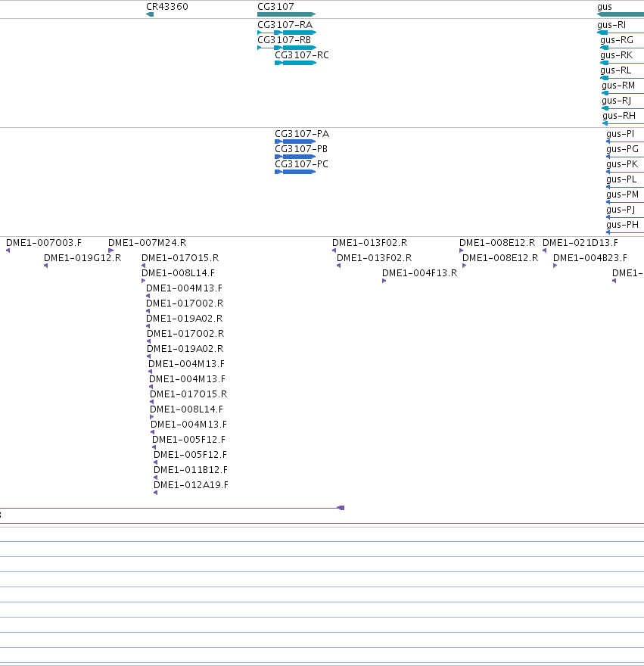Open the gus-PH protein label
Viewport: 644px width, 666px height.
622,225
